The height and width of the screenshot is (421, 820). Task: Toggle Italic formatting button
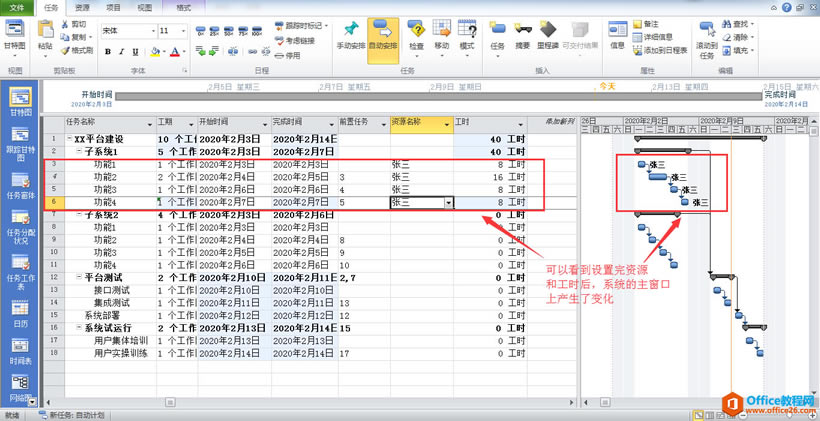click(121, 51)
